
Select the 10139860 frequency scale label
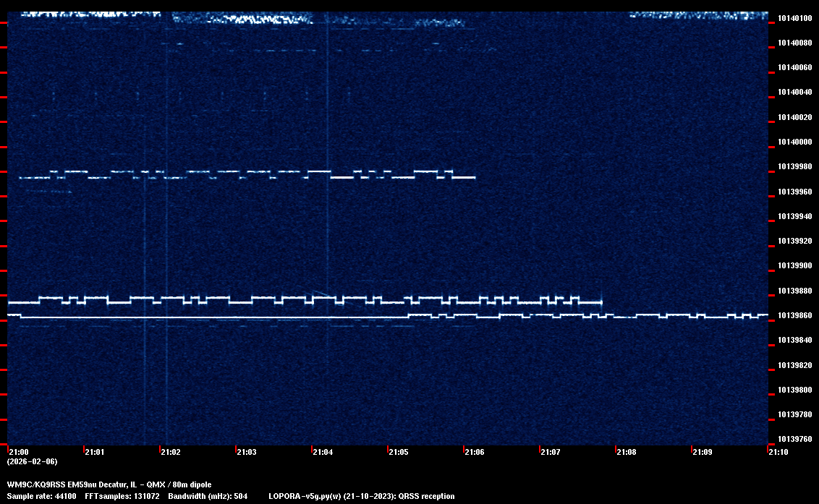tap(794, 315)
